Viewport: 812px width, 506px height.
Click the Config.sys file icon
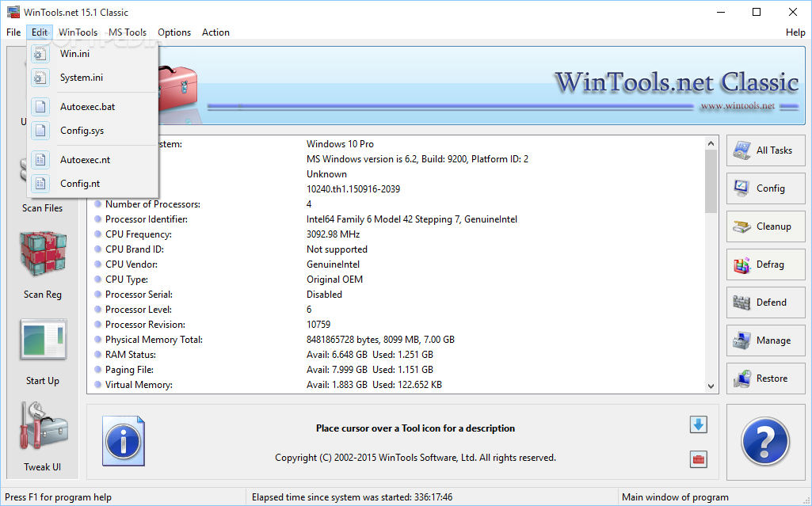click(40, 131)
